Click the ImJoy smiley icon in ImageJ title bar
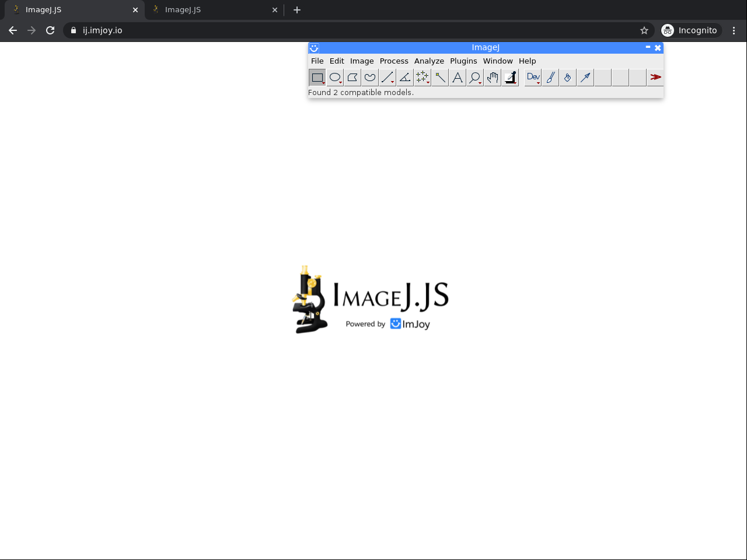This screenshot has height=560, width=747. click(x=314, y=48)
